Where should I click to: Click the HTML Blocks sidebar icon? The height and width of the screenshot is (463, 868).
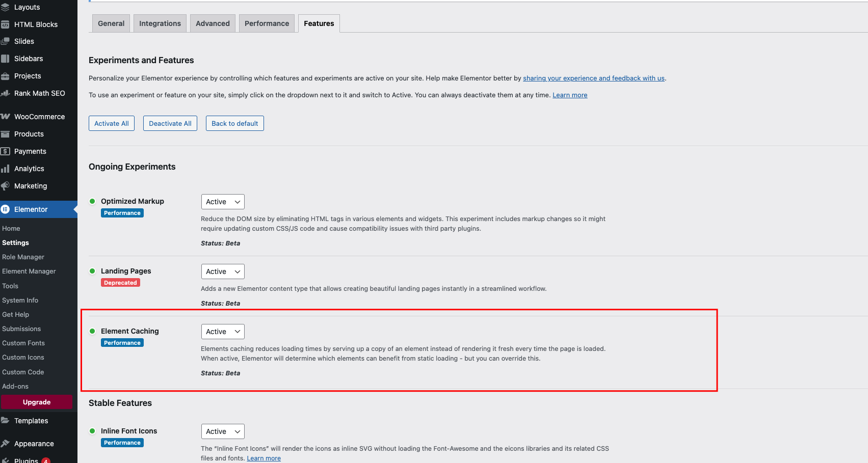5,24
